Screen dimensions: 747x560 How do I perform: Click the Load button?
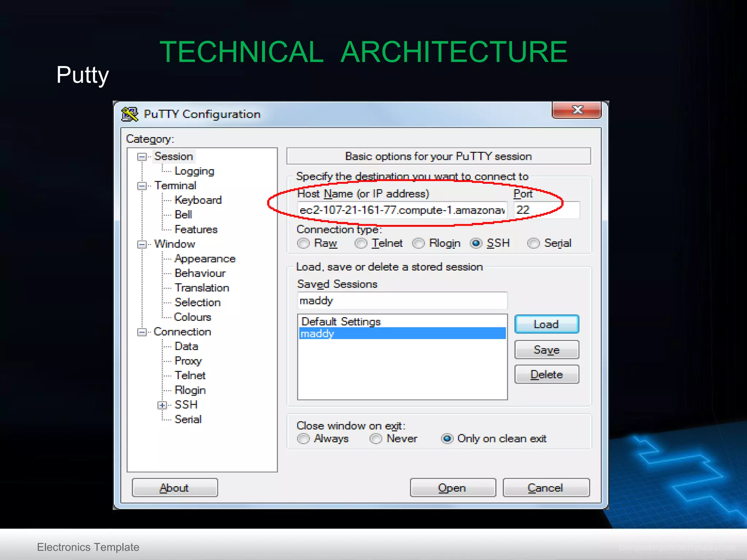[x=546, y=324]
